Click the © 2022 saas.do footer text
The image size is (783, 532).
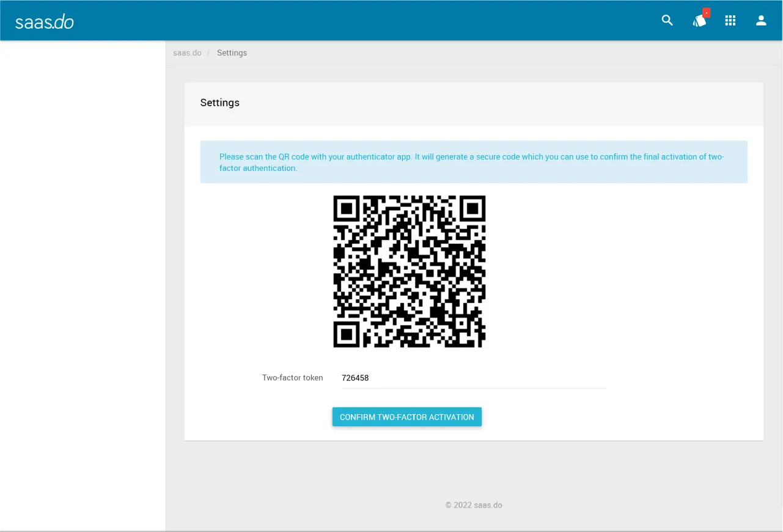pos(474,505)
